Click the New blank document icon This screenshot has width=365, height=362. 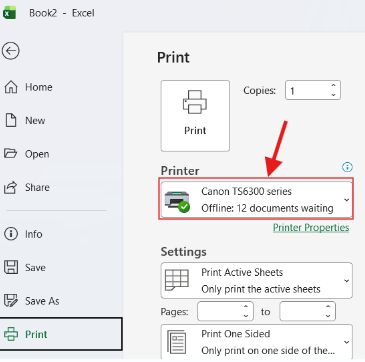[11, 120]
